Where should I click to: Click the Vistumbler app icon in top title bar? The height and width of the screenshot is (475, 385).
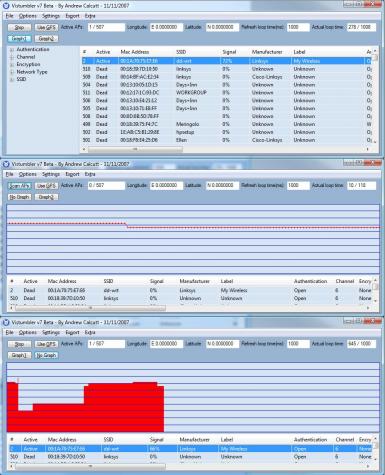[x=6, y=6]
